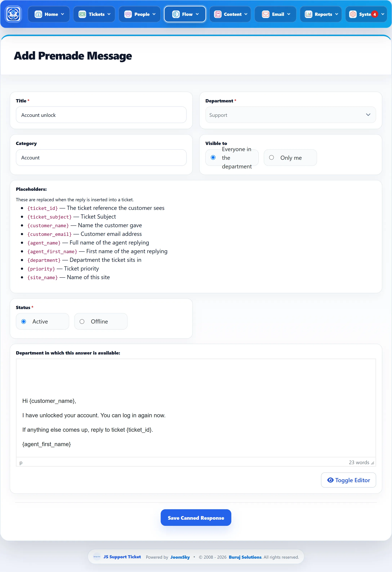Screen dimensions: 392x572
Task: Click the People group icon
Action: point(128,14)
